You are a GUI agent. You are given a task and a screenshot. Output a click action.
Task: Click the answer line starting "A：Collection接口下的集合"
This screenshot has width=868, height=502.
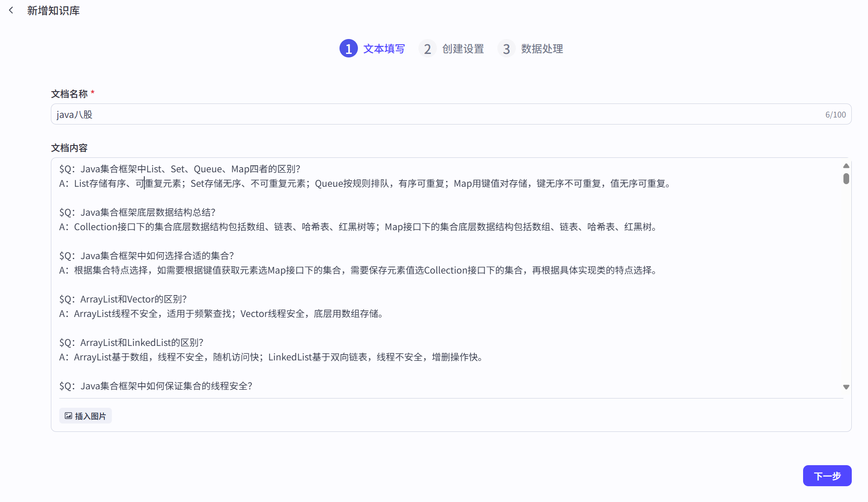[358, 227]
